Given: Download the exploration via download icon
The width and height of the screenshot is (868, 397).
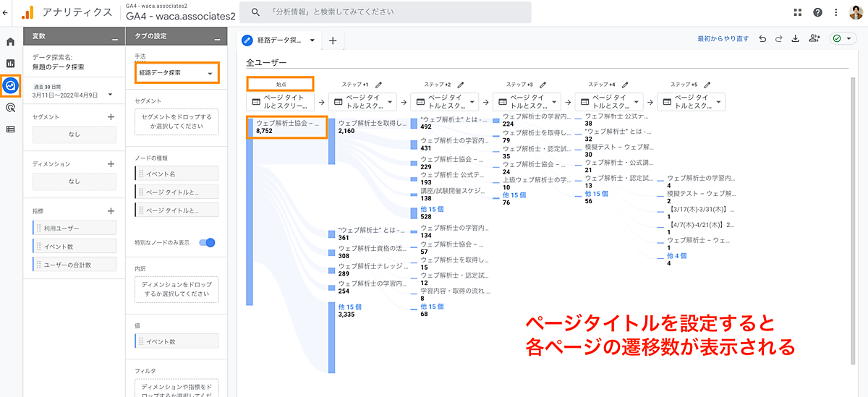Looking at the screenshot, I should click(795, 39).
